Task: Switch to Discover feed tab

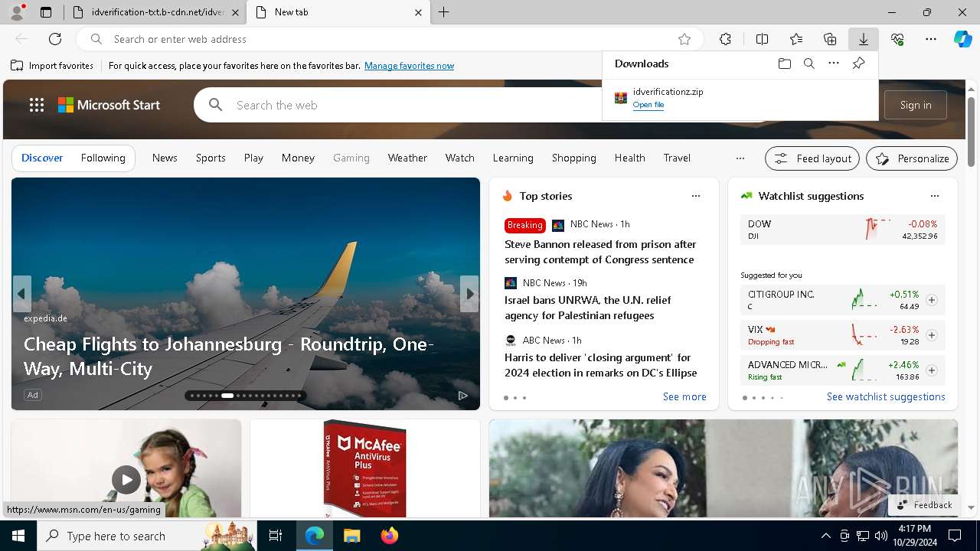Action: pyautogui.click(x=42, y=158)
